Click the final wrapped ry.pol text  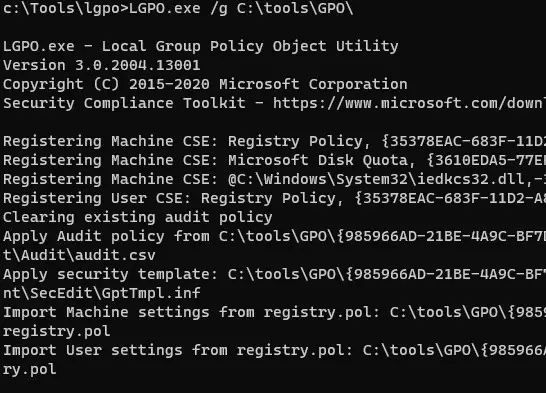click(x=30, y=369)
